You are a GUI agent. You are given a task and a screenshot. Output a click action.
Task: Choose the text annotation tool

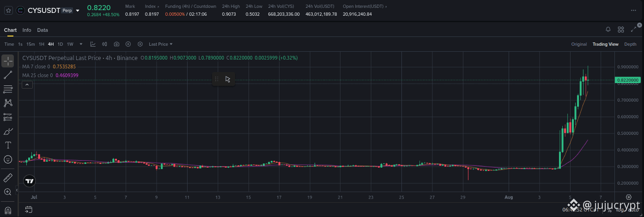pyautogui.click(x=8, y=145)
